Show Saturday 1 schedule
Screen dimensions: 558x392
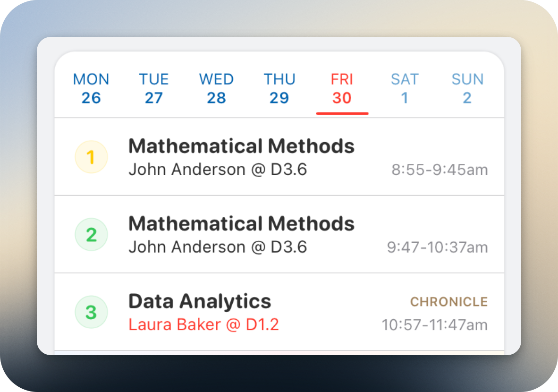(405, 88)
